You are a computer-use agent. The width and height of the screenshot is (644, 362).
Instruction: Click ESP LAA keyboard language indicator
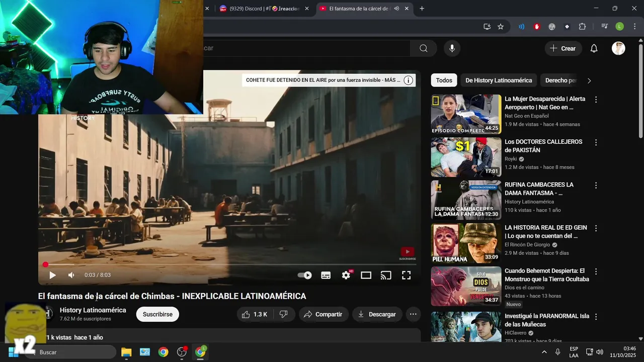tap(574, 352)
